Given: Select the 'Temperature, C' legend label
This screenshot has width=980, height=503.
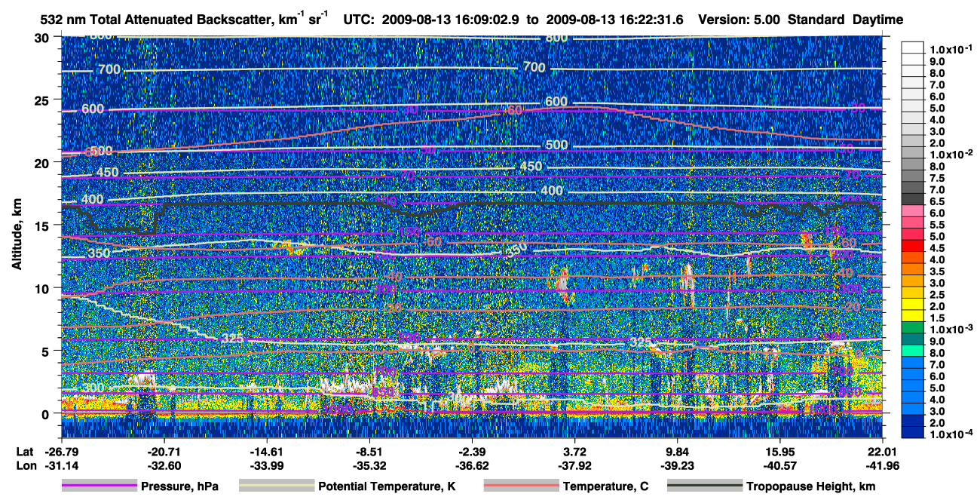Looking at the screenshot, I should [605, 486].
